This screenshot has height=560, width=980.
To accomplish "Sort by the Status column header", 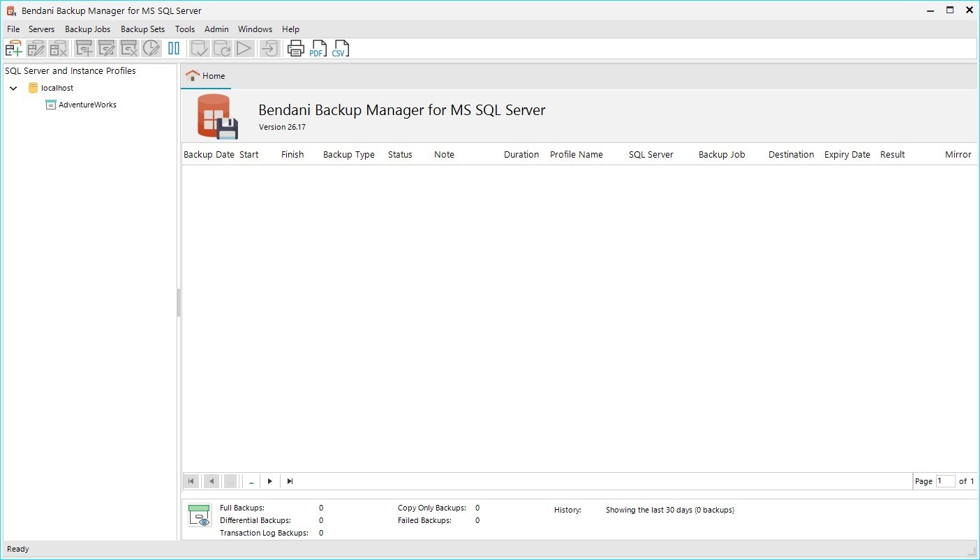I will pos(400,155).
